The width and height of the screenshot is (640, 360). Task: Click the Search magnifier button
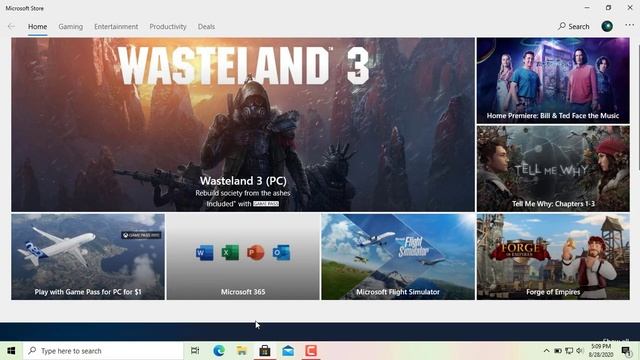pyautogui.click(x=574, y=27)
